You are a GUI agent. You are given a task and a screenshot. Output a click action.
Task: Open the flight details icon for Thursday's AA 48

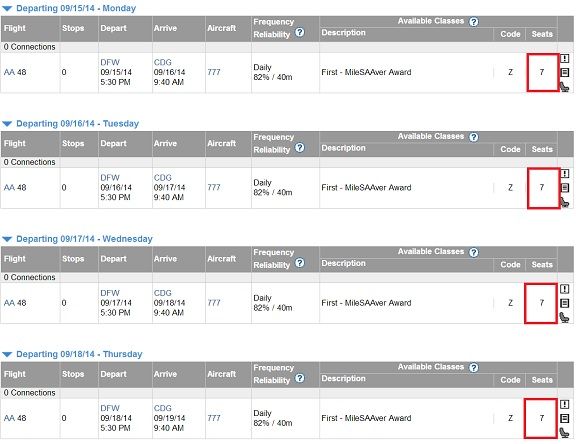[565, 418]
